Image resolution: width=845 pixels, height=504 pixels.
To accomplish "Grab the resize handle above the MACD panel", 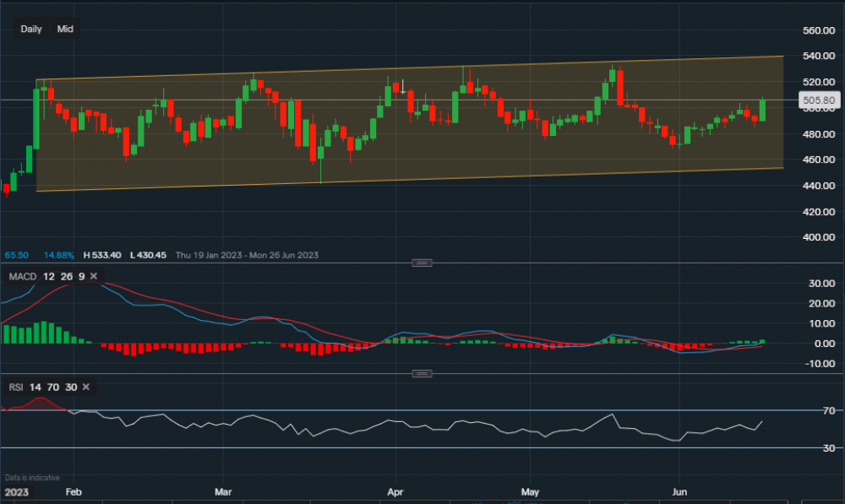I will tap(422, 263).
